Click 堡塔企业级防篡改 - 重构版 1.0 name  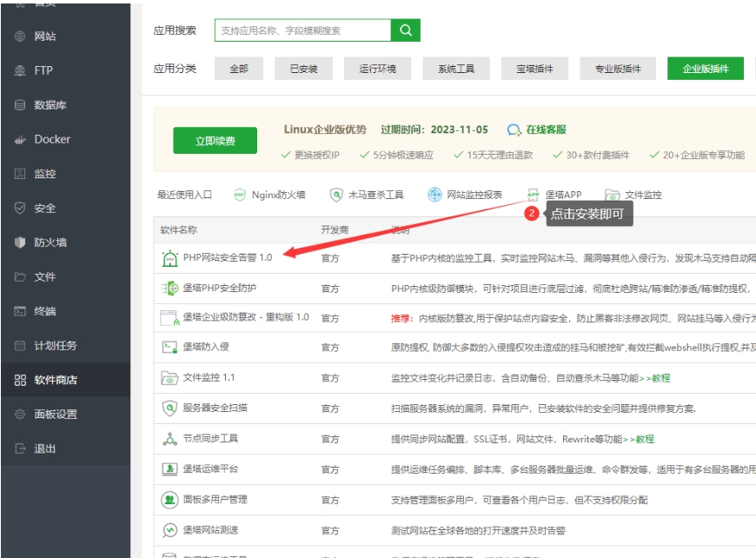click(x=246, y=317)
